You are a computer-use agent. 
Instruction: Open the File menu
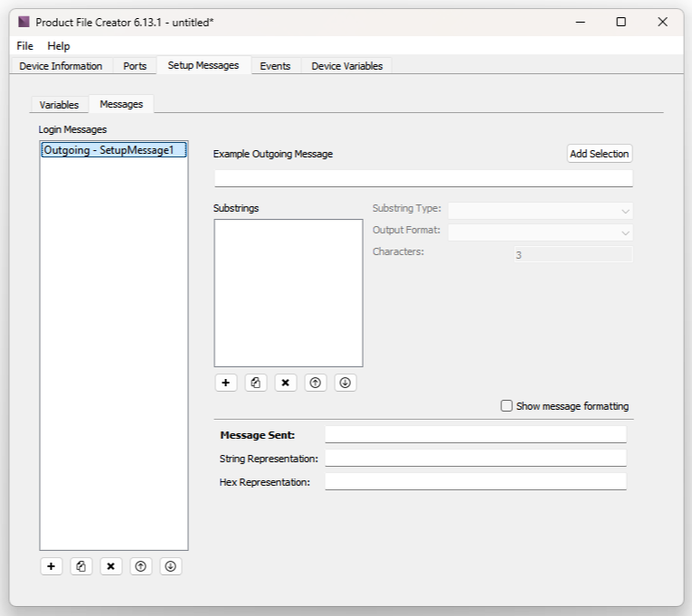(24, 46)
